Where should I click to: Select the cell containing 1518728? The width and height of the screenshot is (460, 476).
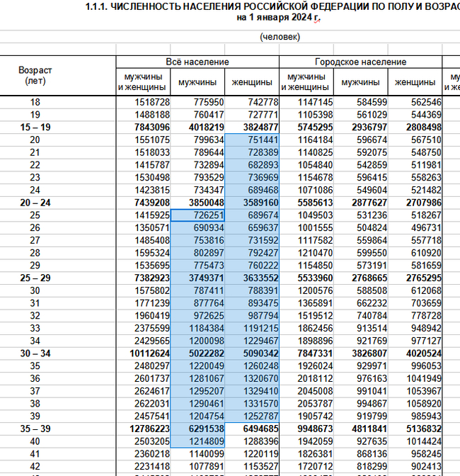point(143,102)
